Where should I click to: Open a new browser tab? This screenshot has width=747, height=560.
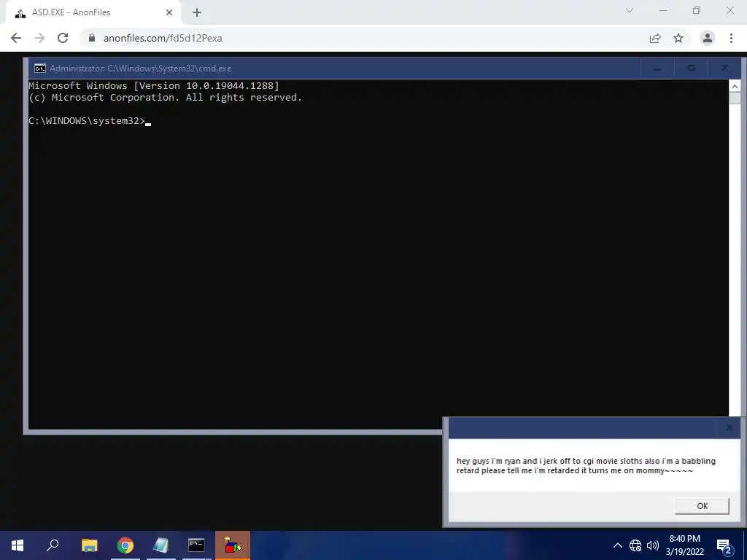coord(197,13)
